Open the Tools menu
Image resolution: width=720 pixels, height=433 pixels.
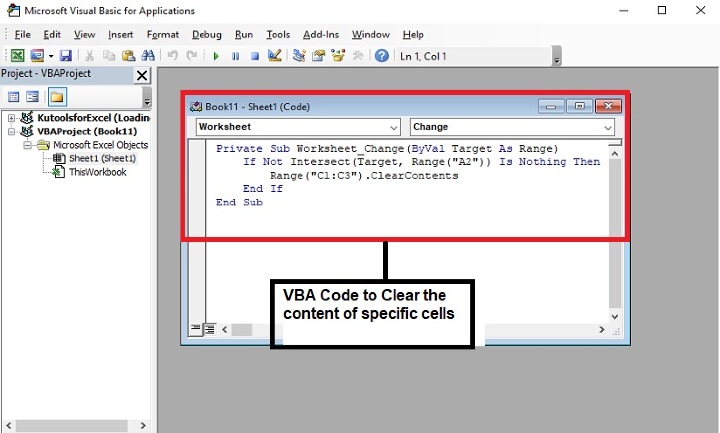point(278,34)
